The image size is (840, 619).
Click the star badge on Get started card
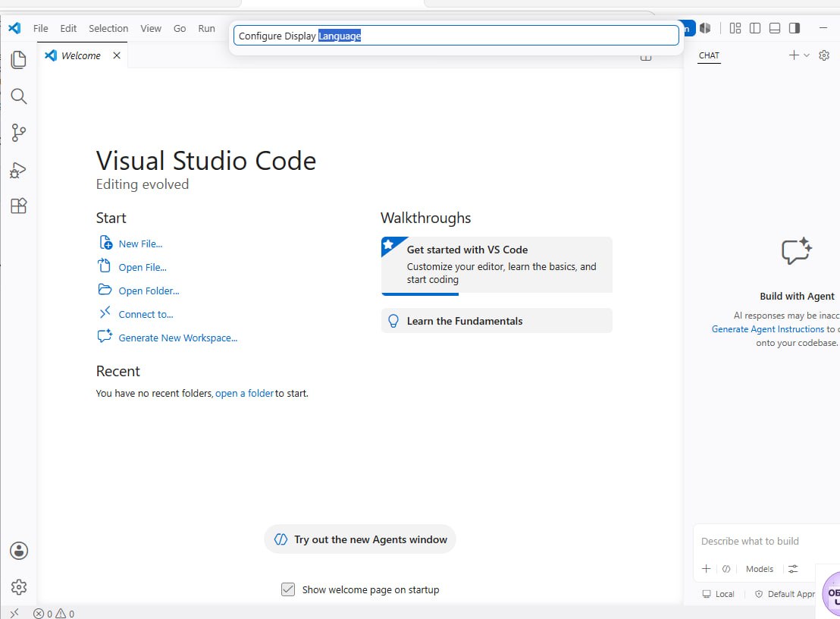pyautogui.click(x=389, y=244)
